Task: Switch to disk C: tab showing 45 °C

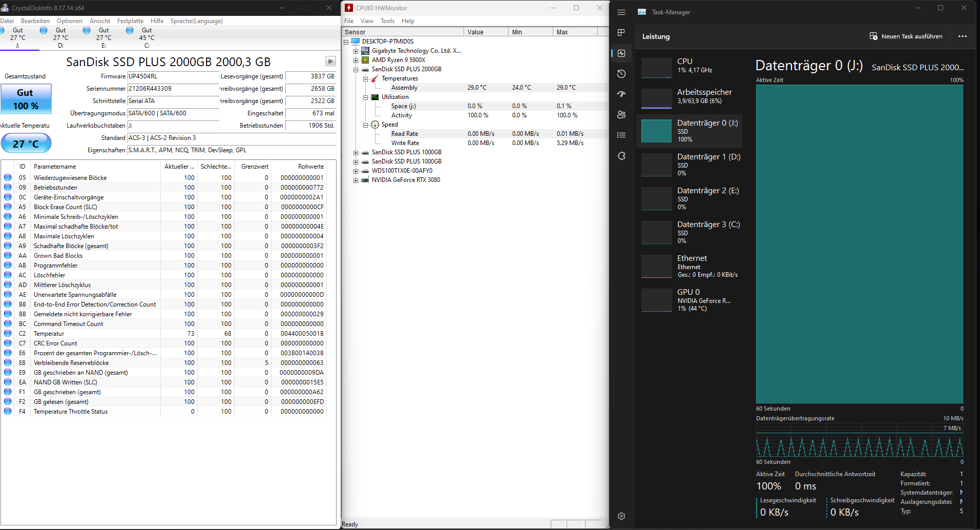Action: click(147, 38)
